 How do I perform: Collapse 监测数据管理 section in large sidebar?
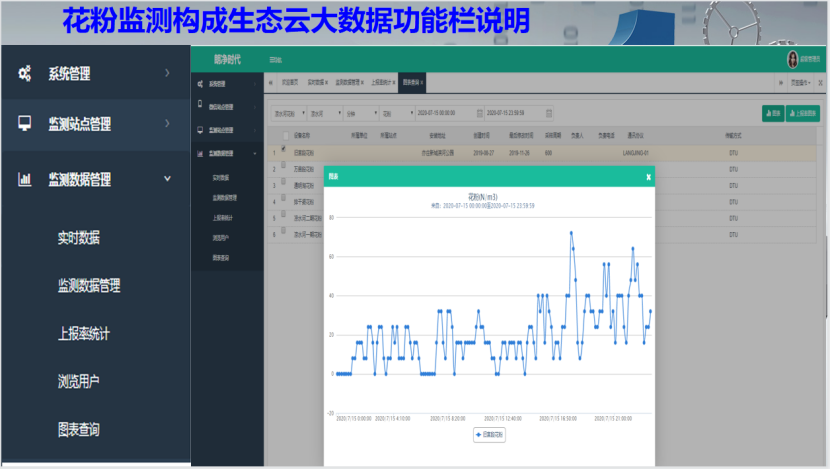coord(167,180)
